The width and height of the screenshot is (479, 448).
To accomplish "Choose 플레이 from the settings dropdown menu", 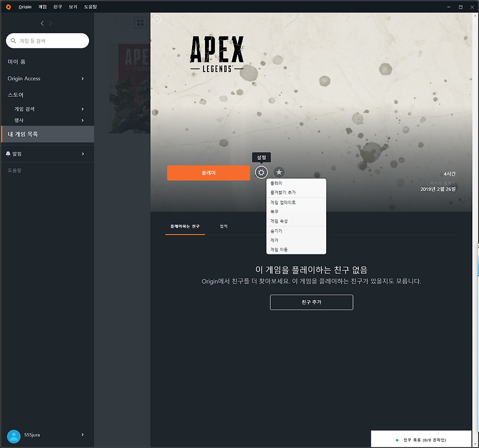I will (297, 184).
